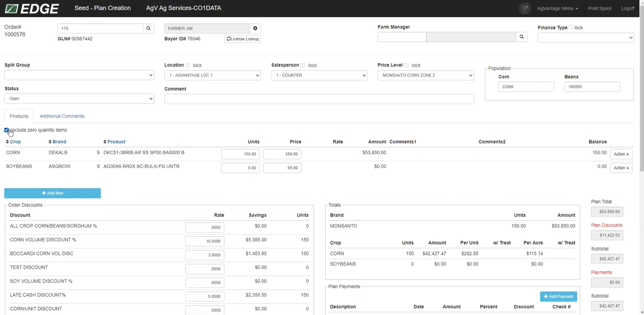Click MONSANTO brand in Totals

pyautogui.click(x=343, y=226)
